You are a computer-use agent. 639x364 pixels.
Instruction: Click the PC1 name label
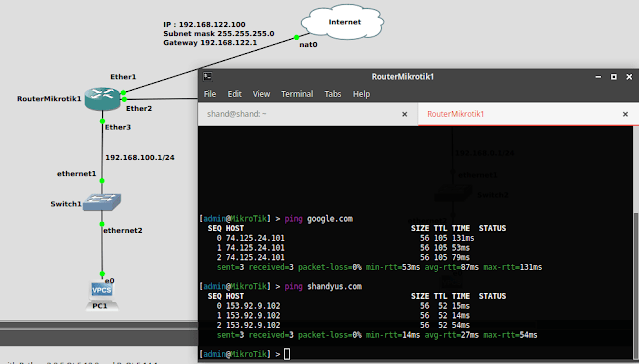pyautogui.click(x=100, y=306)
